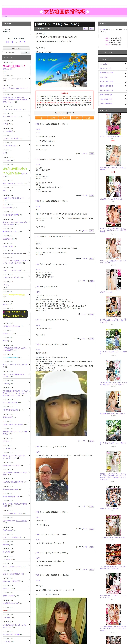
Task: Click the 女装娘画像投稿板 site title banner
Action: click(x=64, y=11)
